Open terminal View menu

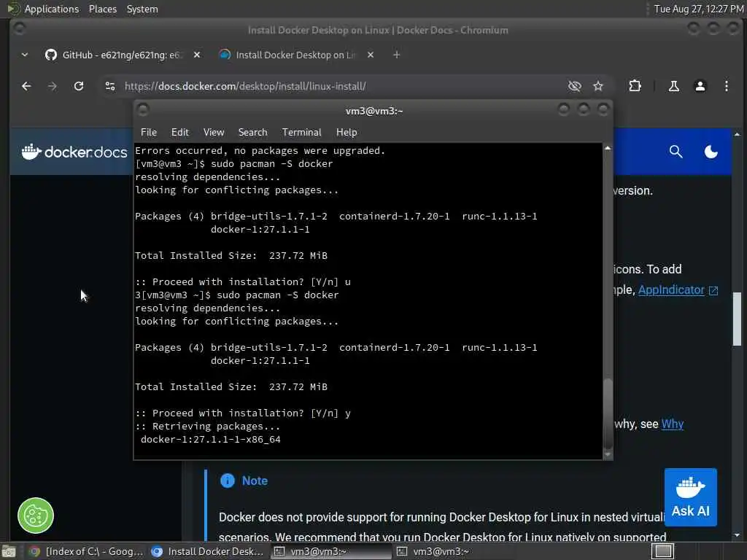click(x=214, y=133)
